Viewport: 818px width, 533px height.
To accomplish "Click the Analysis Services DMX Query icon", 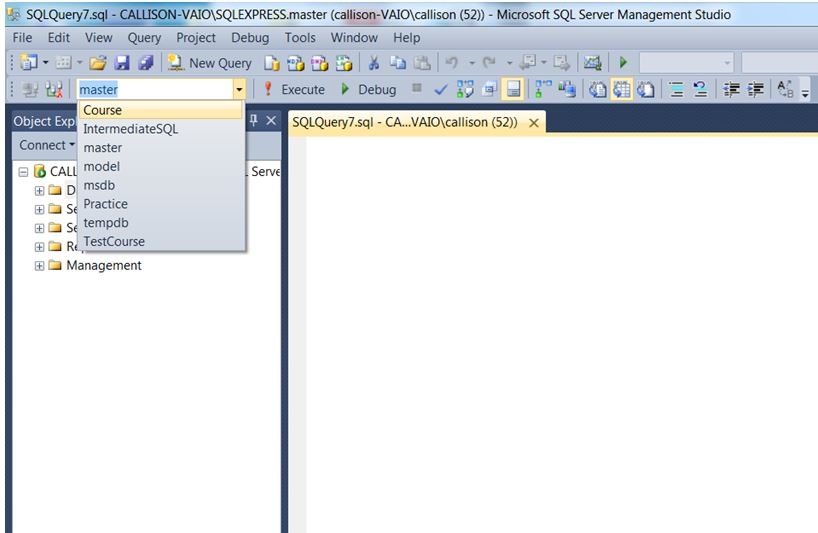I will 319,63.
